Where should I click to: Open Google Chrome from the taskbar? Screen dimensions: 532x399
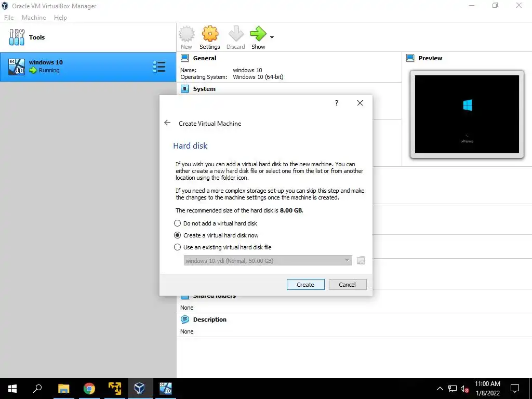click(x=89, y=389)
